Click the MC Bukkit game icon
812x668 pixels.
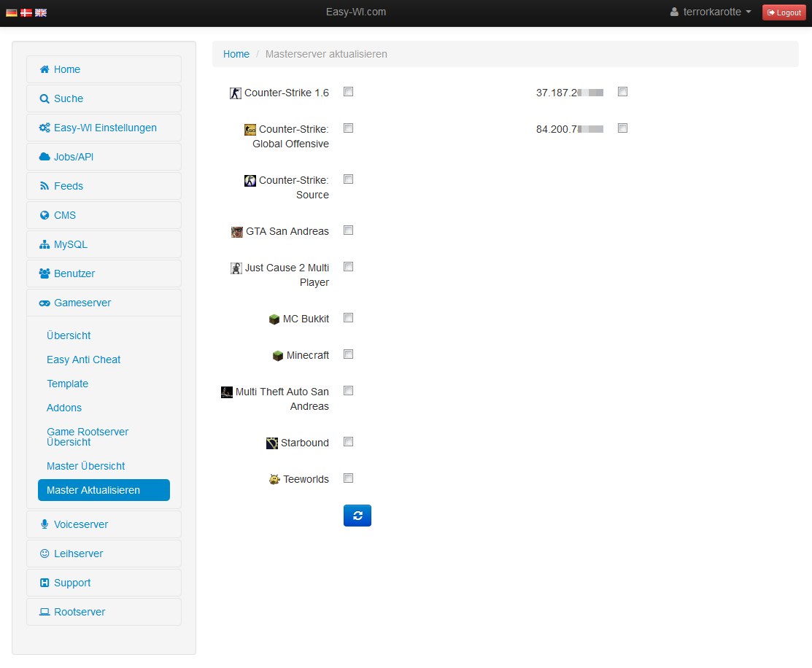[x=274, y=319]
